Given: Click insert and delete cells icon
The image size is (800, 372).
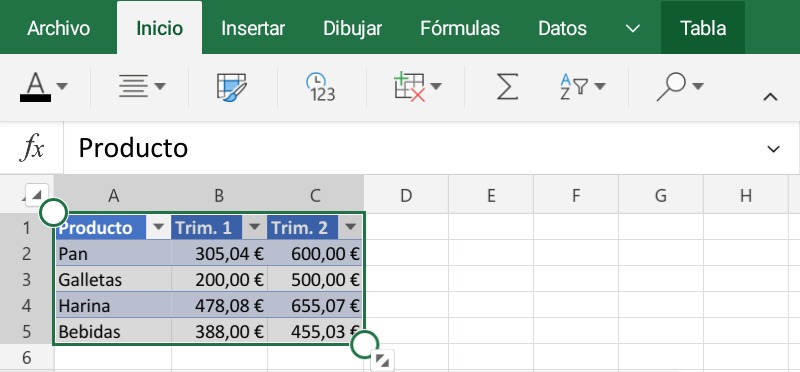Looking at the screenshot, I should [410, 87].
